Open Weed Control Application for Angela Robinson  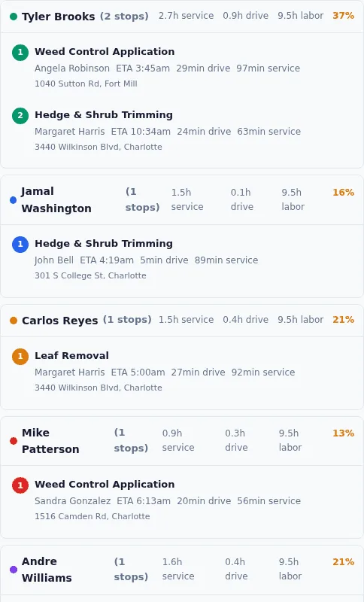click(x=105, y=51)
